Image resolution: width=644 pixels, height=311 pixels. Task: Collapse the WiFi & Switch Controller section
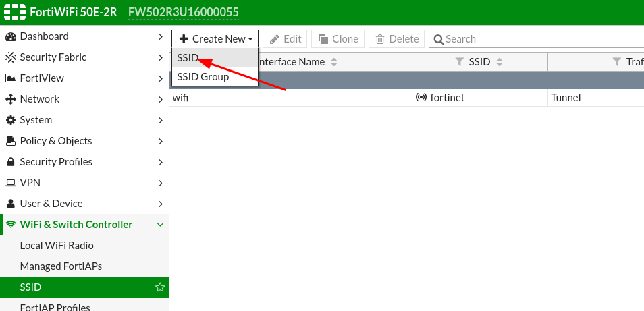(x=160, y=225)
